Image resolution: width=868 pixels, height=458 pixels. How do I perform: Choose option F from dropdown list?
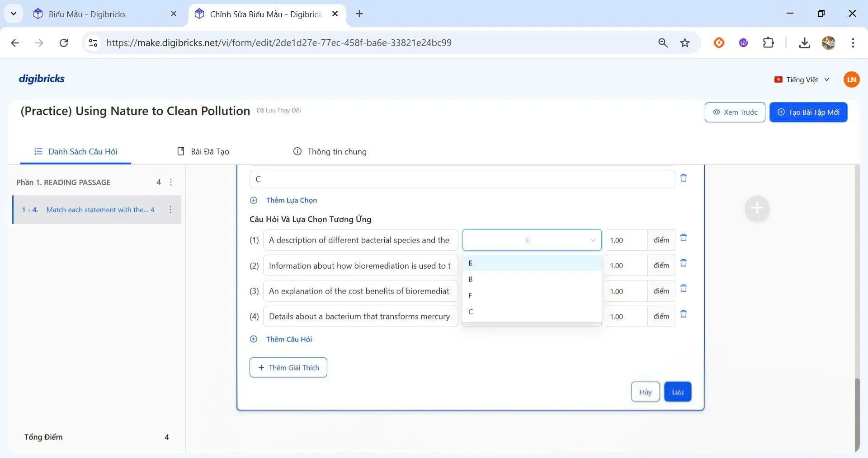pyautogui.click(x=531, y=296)
